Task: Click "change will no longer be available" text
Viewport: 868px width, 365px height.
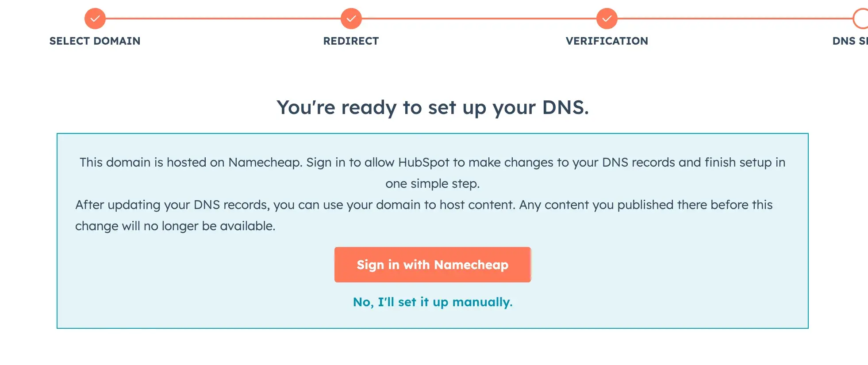Action: click(x=175, y=226)
